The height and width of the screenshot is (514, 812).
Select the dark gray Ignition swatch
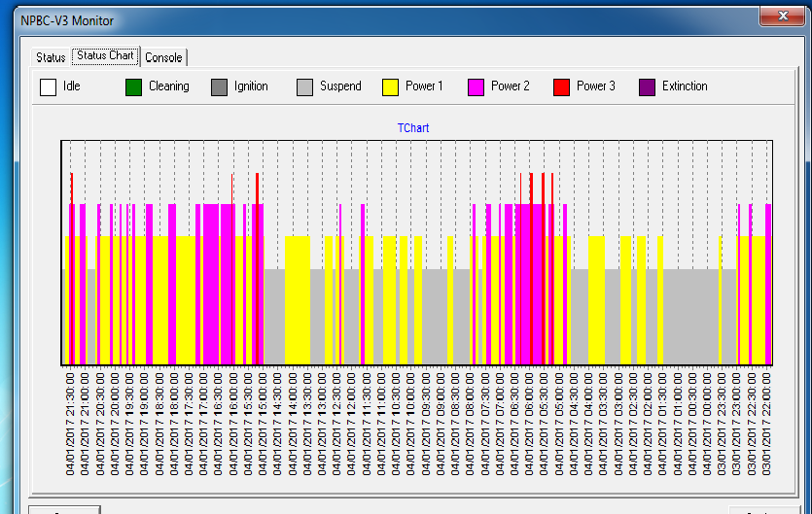pos(219,87)
